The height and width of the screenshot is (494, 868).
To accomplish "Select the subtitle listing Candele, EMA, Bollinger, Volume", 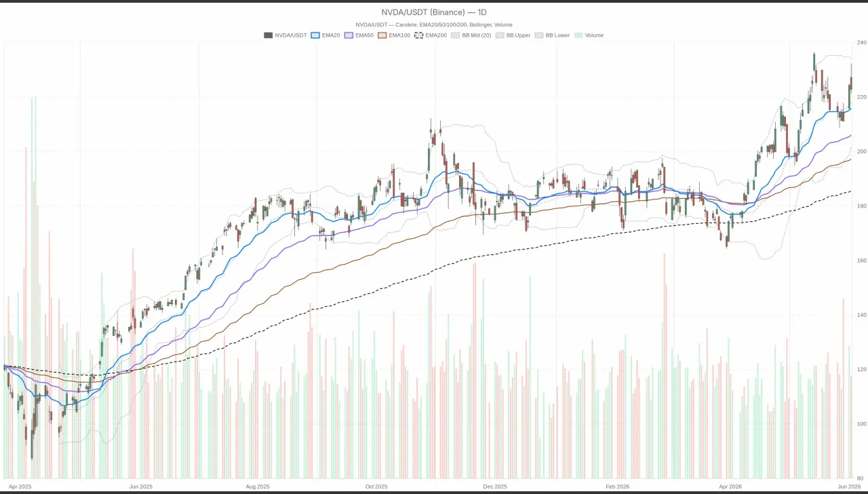I will tap(434, 24).
